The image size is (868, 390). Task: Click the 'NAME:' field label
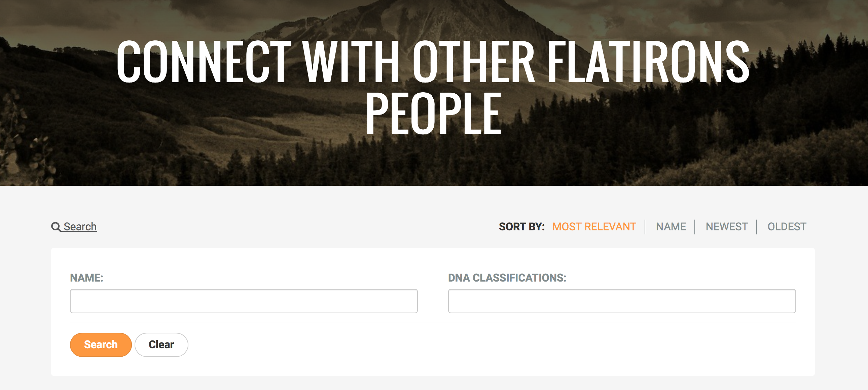[86, 278]
